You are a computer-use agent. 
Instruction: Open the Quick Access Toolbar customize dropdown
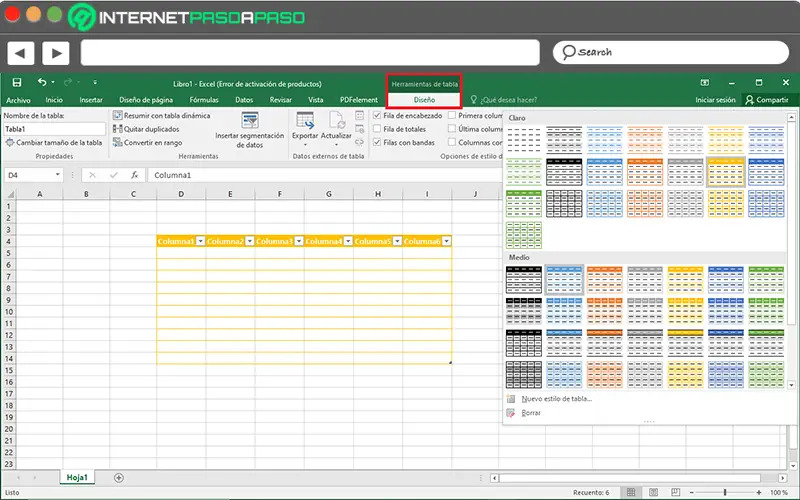[x=95, y=82]
